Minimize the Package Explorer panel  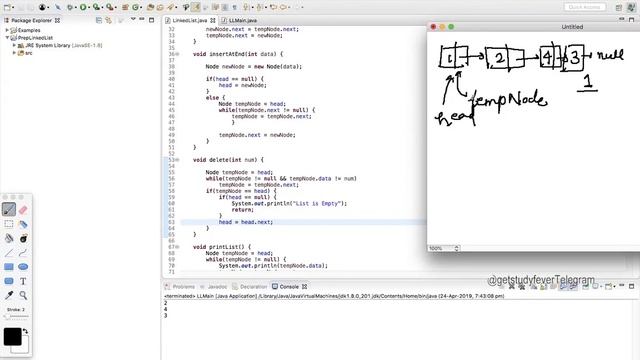coord(142,19)
